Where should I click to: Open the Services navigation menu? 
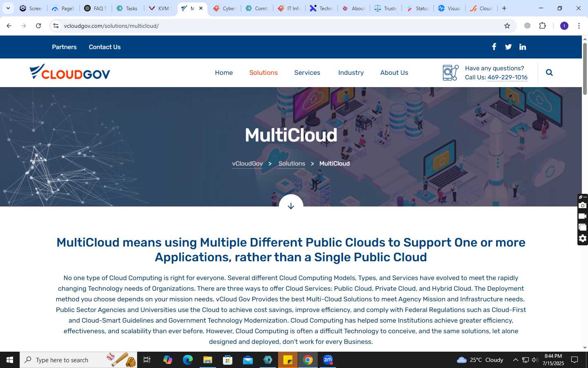[307, 72]
